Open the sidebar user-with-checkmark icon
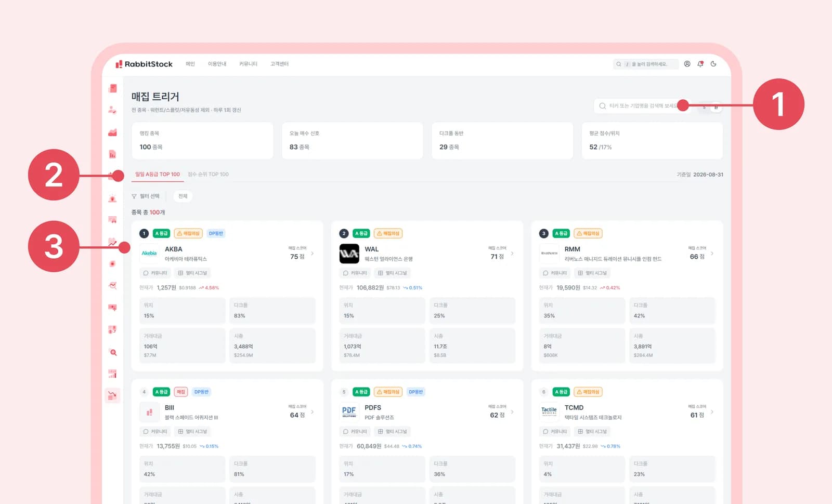The height and width of the screenshot is (504, 832). [112, 110]
